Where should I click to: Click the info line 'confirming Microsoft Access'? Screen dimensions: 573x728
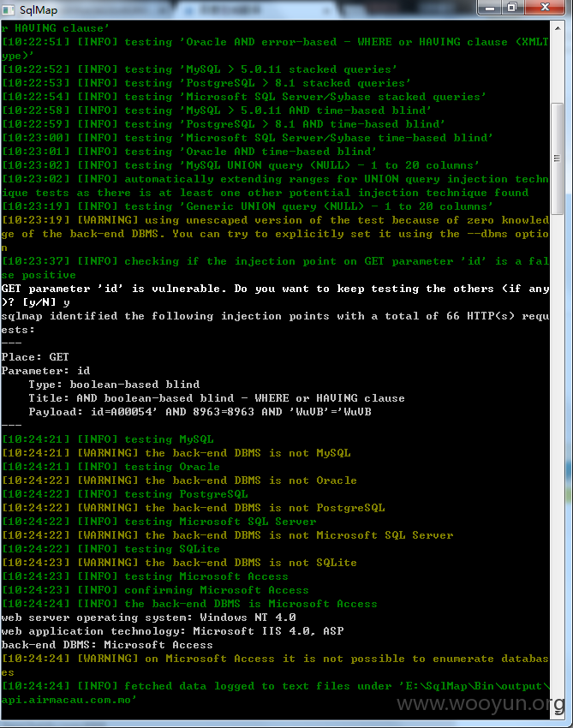(155, 590)
